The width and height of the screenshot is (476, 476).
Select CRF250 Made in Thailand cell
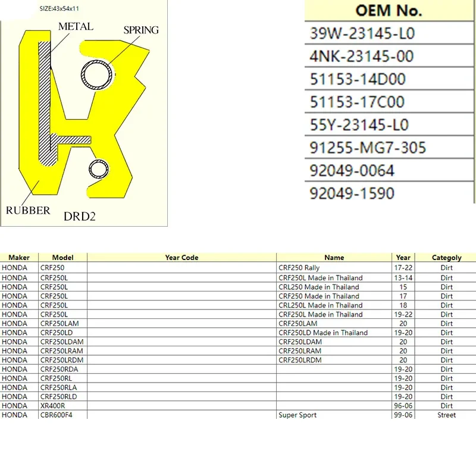[334, 296]
